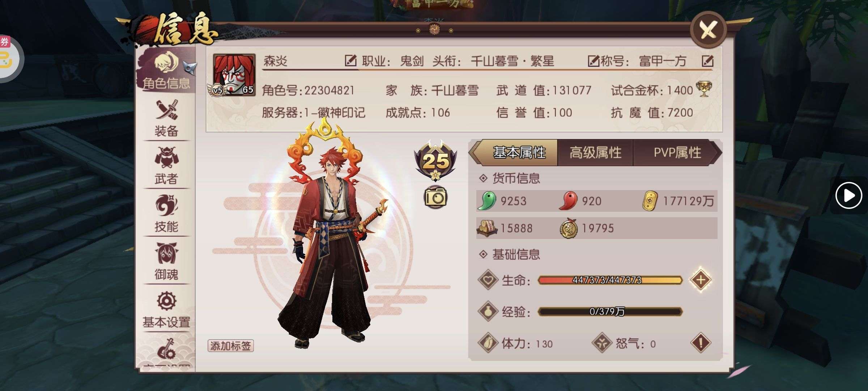Open the 御魂 soul sidebar section

coord(166,261)
